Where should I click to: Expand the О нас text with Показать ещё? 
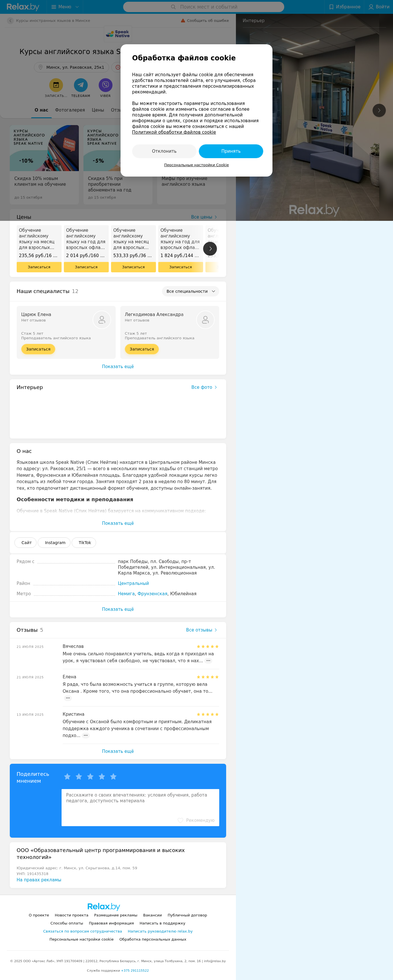pyautogui.click(x=118, y=523)
